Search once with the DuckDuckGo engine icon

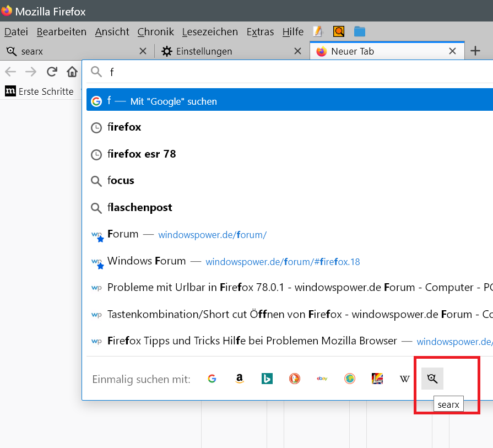pos(295,379)
